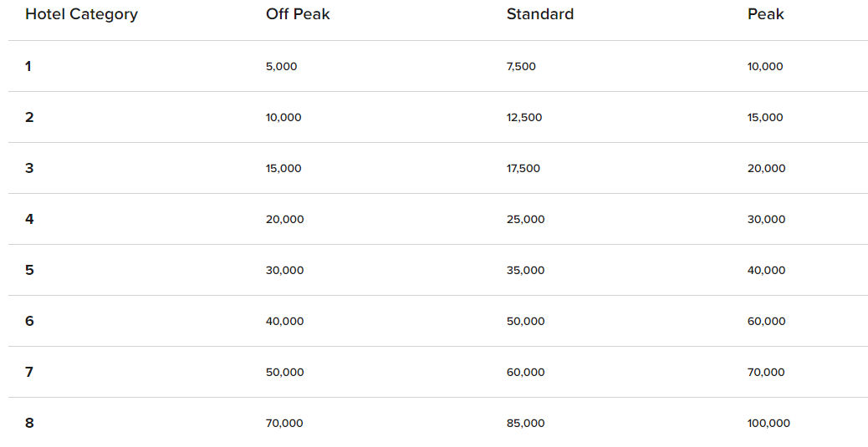Click category 7 Peak 70,000 cell
Viewport: 868px width, 447px height.
click(x=766, y=373)
